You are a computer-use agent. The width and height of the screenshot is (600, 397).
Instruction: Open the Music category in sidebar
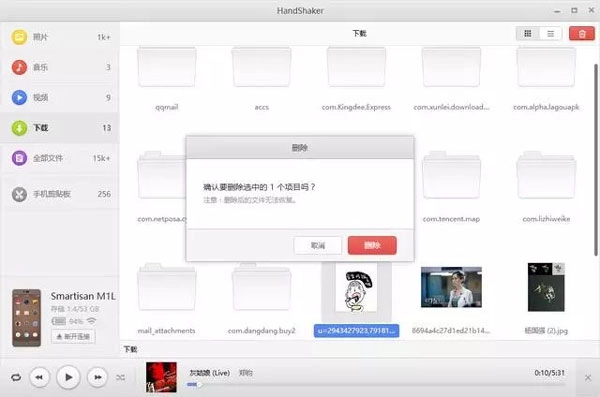tap(60, 67)
